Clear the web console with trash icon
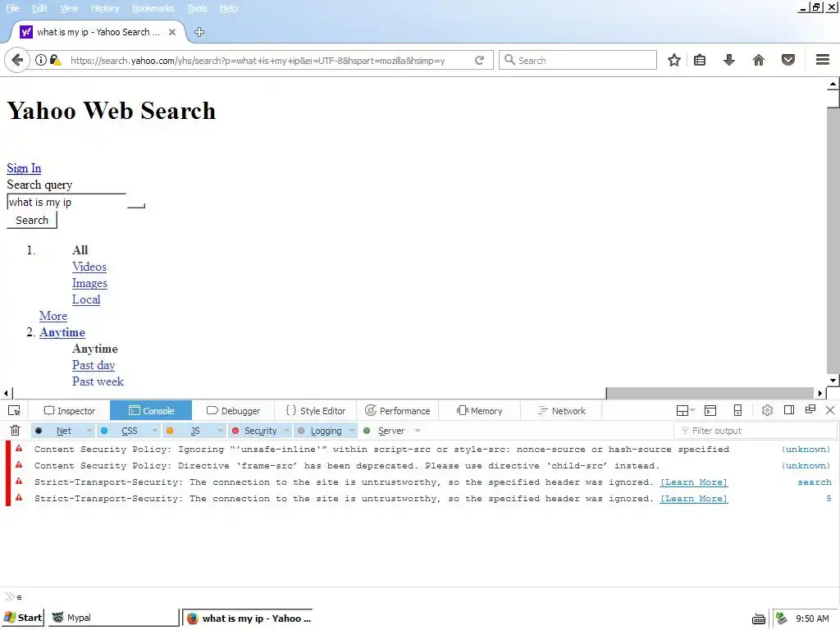Viewport: 840px width, 630px height. pyautogui.click(x=15, y=430)
